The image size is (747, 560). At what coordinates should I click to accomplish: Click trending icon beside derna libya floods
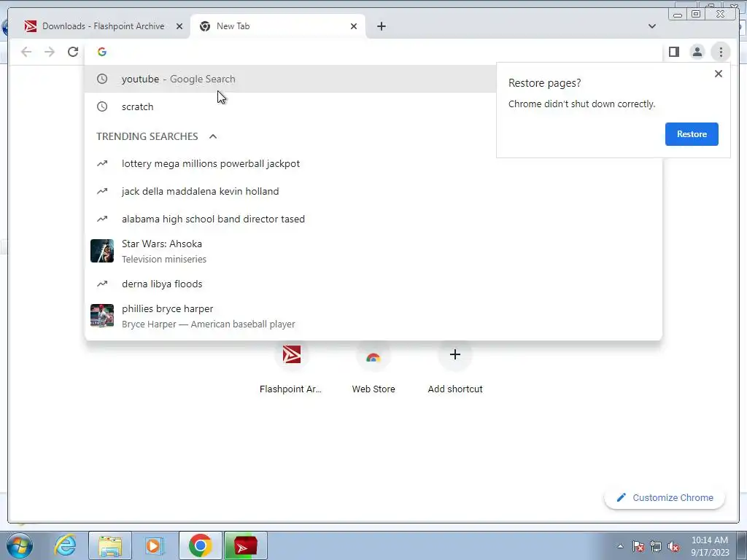[102, 284]
